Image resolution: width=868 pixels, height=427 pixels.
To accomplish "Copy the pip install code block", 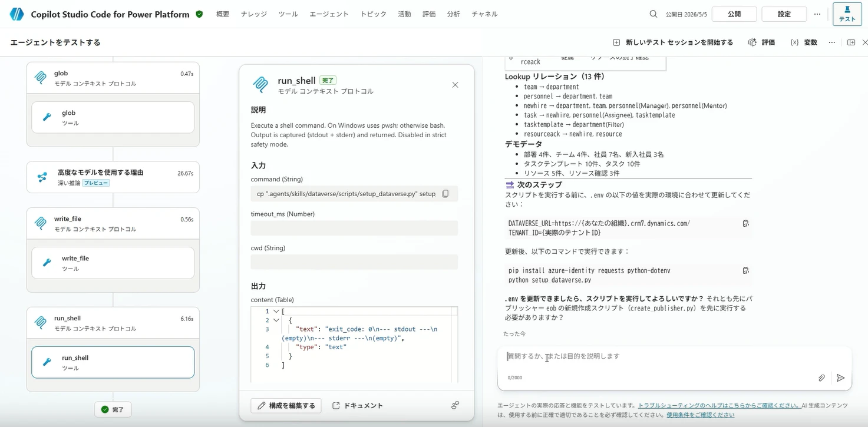I will 745,270.
